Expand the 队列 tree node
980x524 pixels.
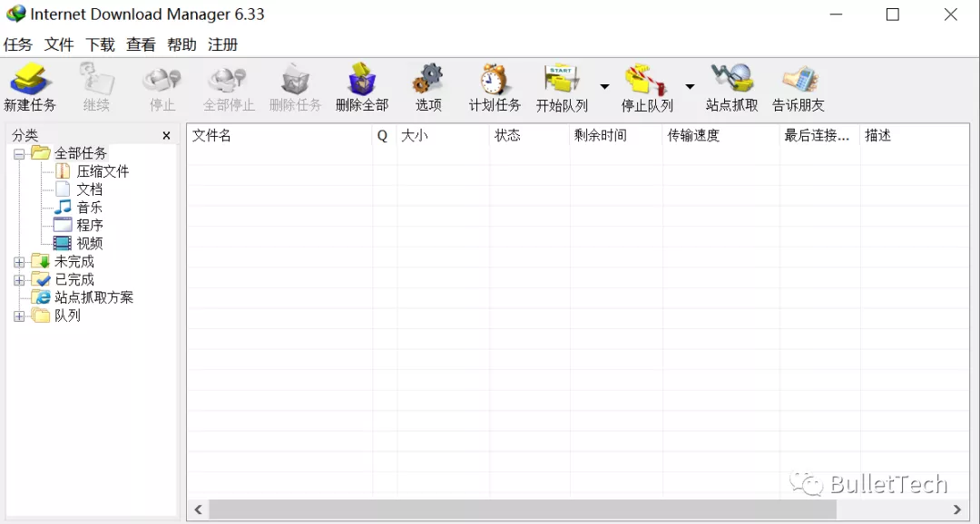pos(20,315)
